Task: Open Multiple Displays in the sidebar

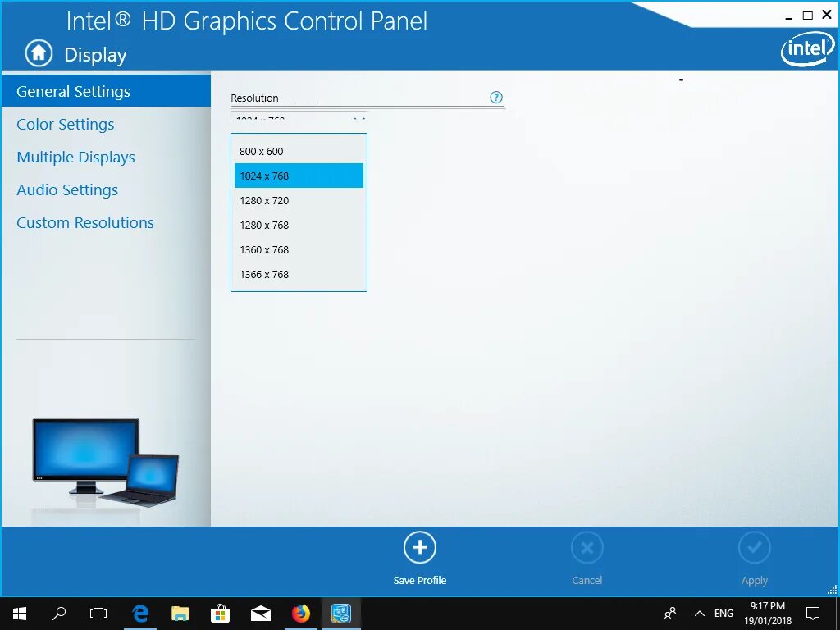Action: [75, 157]
